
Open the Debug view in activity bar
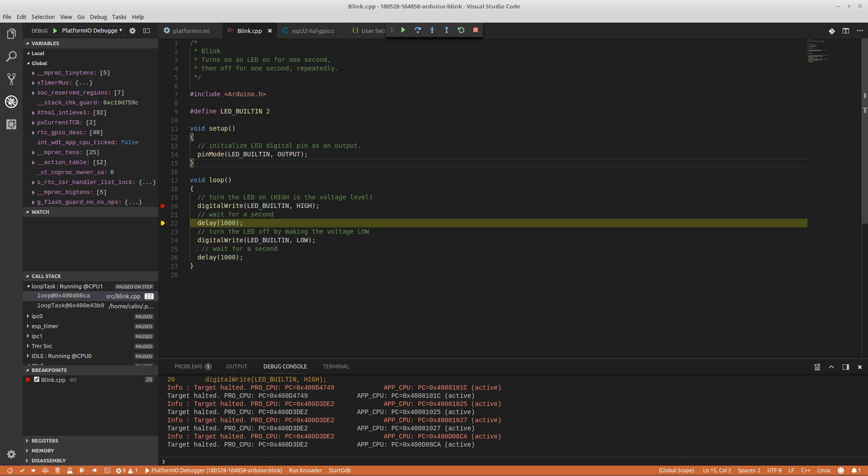click(11, 102)
